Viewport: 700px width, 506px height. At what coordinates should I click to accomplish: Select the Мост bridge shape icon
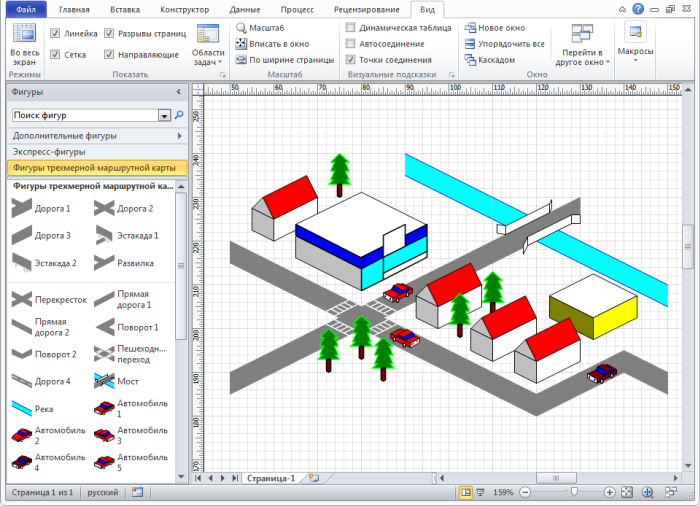(103, 381)
